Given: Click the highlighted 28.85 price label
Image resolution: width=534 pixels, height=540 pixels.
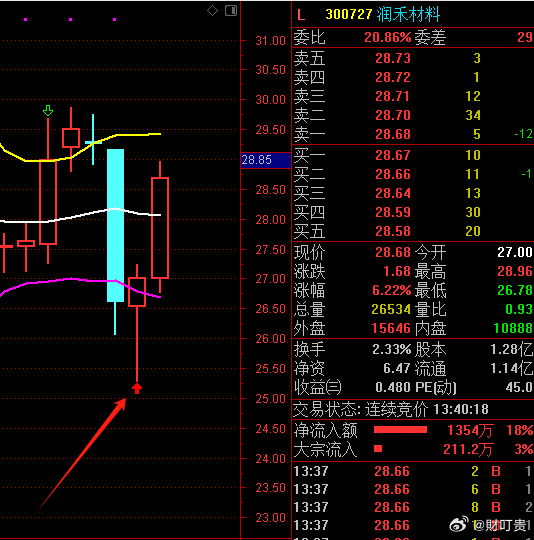Looking at the screenshot, I should [x=266, y=160].
